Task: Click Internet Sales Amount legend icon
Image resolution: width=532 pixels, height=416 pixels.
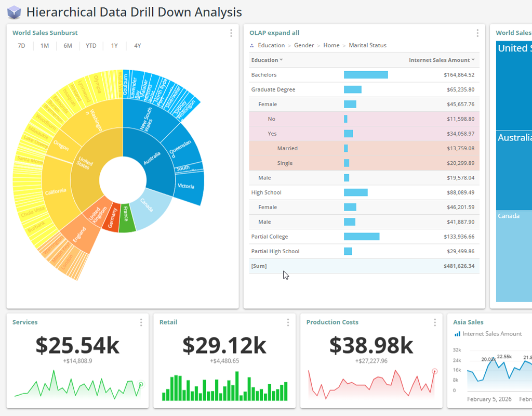Action: (457, 334)
